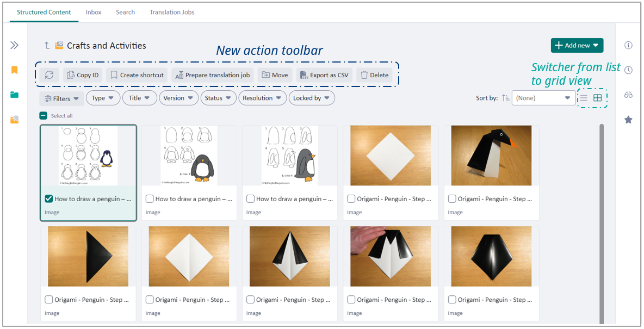Click the Add new button
644x329 pixels.
tap(577, 46)
